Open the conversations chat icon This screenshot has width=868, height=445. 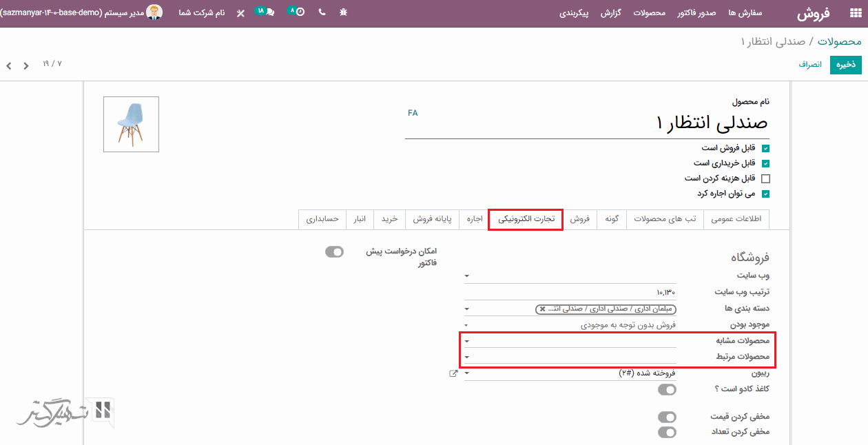click(x=268, y=12)
